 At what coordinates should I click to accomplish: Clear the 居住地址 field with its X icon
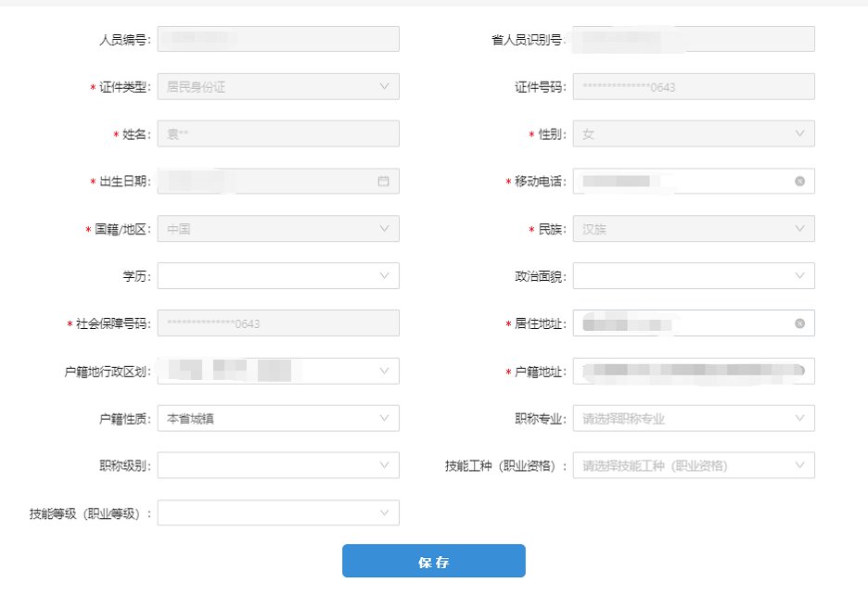[799, 323]
